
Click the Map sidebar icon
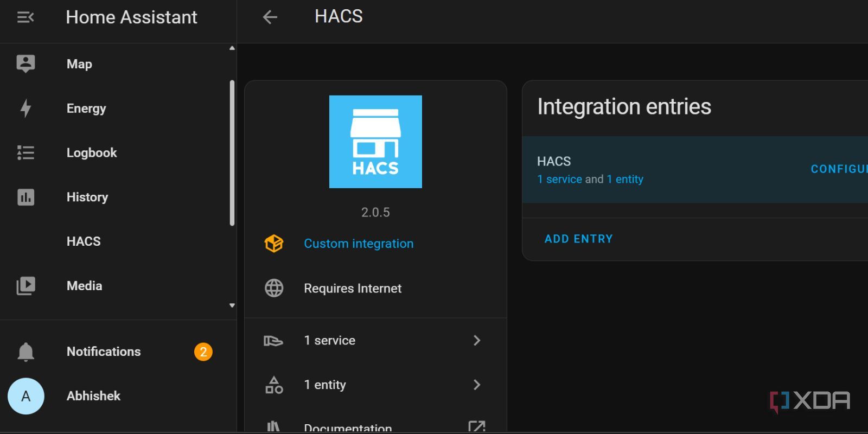(25, 64)
